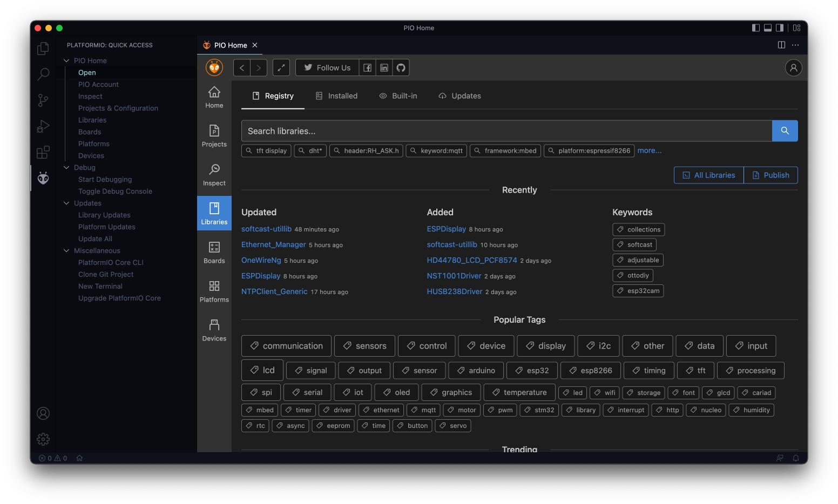
Task: Select Library Updates in quick access tree
Action: (104, 215)
